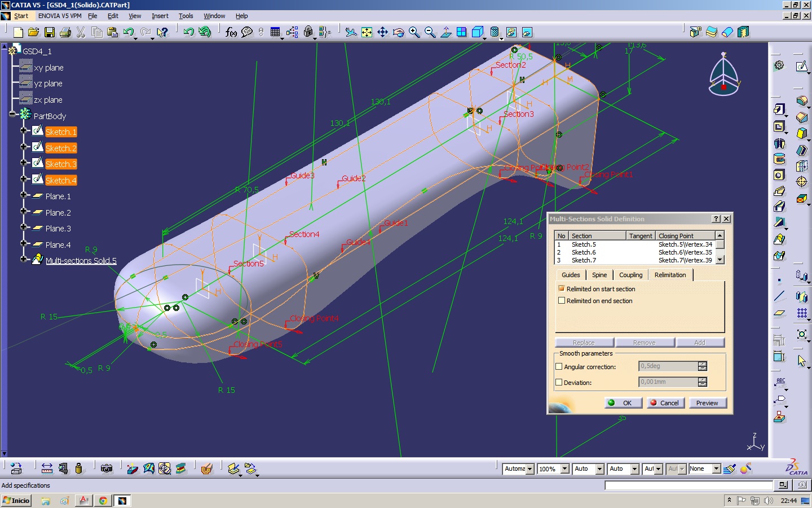Screen dimensions: 812x508
Task: Open the Insert menu
Action: coord(160,16)
